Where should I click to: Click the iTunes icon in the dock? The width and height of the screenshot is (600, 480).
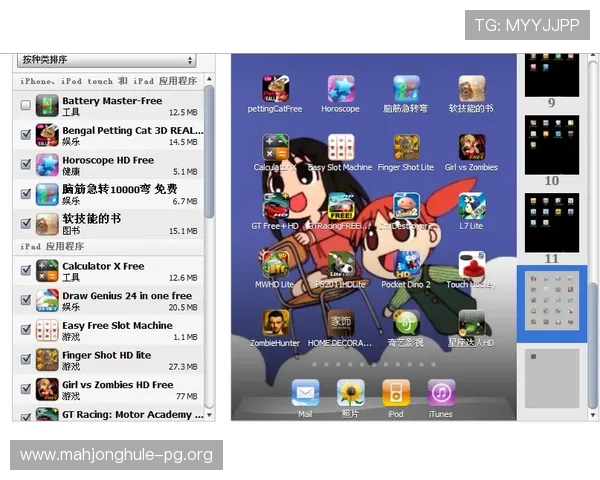pyautogui.click(x=441, y=392)
